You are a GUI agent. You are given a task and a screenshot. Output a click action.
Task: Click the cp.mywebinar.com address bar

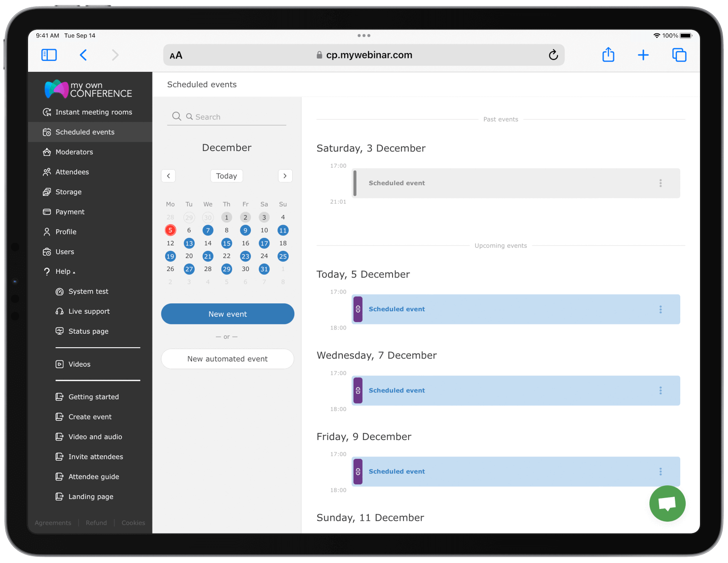click(364, 55)
